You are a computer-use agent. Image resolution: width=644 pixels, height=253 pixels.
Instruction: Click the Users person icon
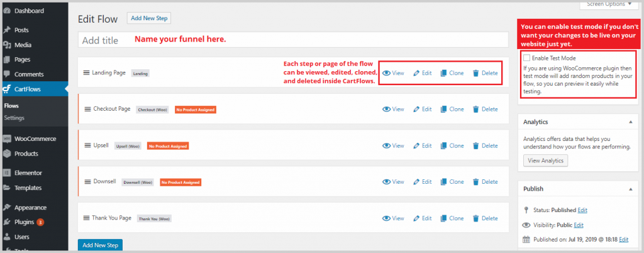click(x=6, y=237)
